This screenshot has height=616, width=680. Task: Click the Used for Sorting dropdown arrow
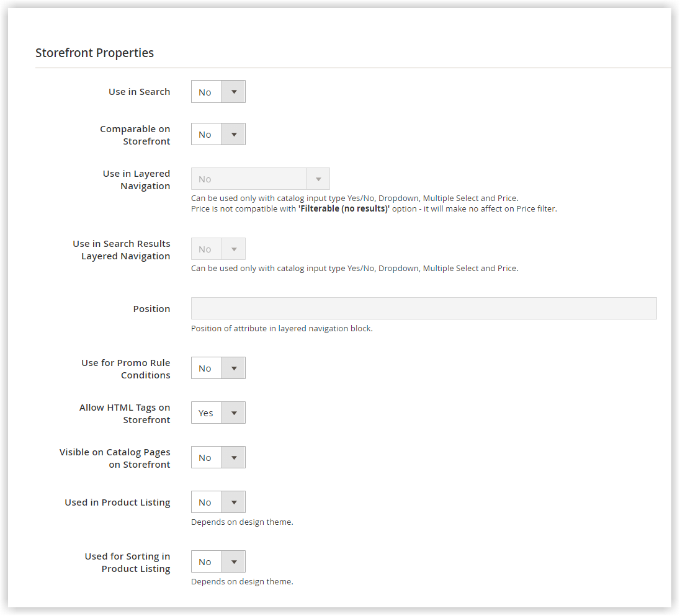[233, 561]
